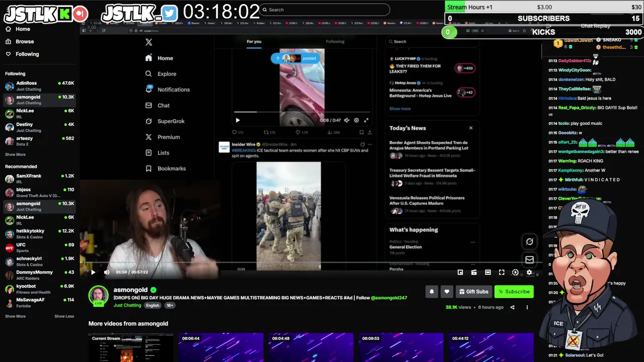Unmute the tweet video speaker icon
Viewport: 644px width, 362px height.
(x=346, y=120)
